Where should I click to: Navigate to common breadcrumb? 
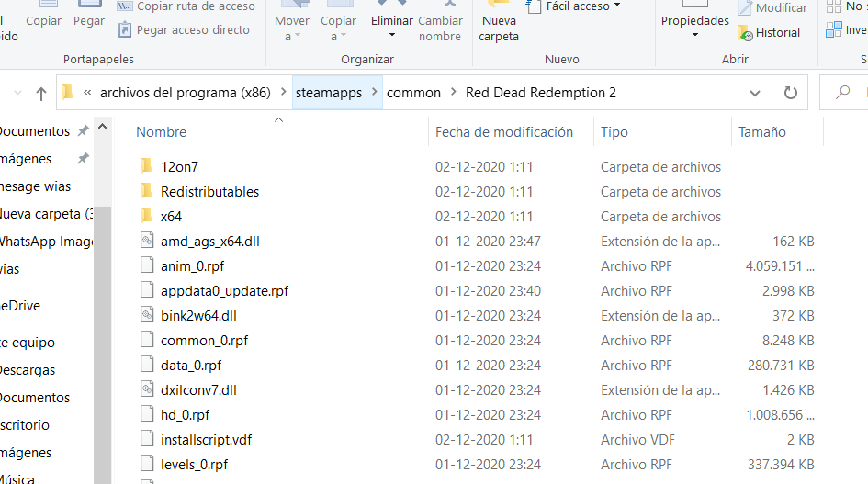(413, 93)
